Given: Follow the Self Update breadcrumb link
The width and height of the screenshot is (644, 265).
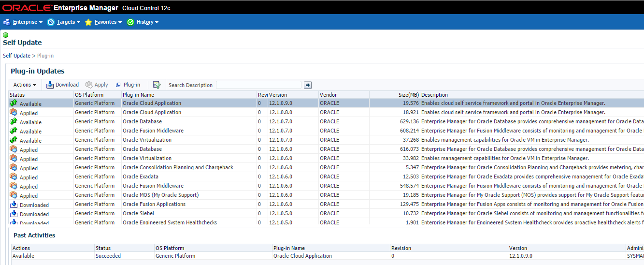Looking at the screenshot, I should pos(16,56).
